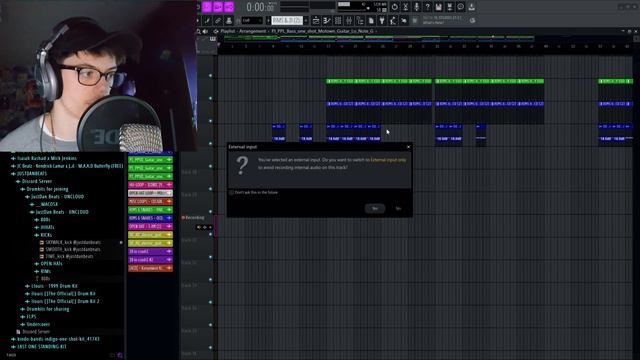Click the stamp icon next to the link icon
Image resolution: width=640 pixels, height=360 pixels.
click(229, 20)
